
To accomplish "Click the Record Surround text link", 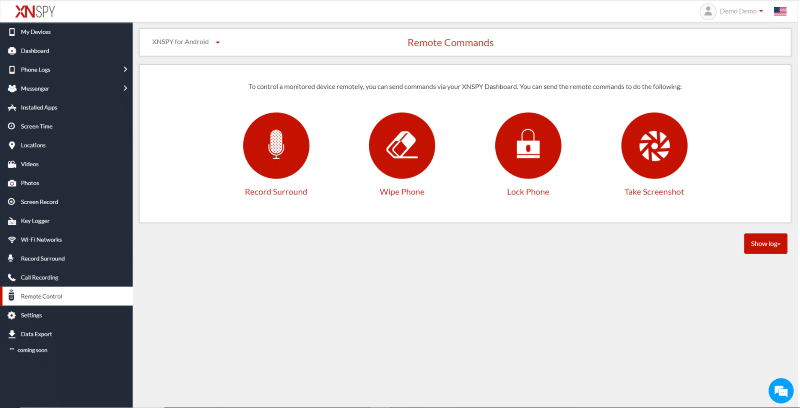I will 276,192.
